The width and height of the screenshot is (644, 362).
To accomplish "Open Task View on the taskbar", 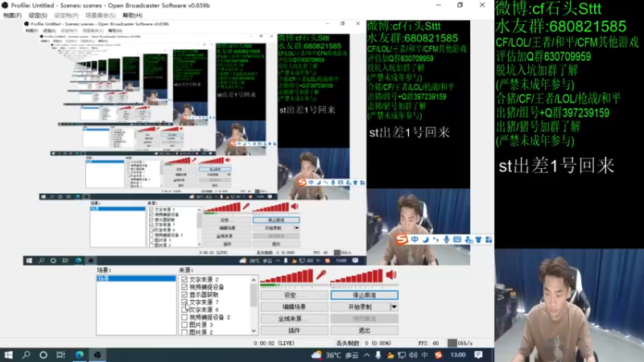I will 61,355.
